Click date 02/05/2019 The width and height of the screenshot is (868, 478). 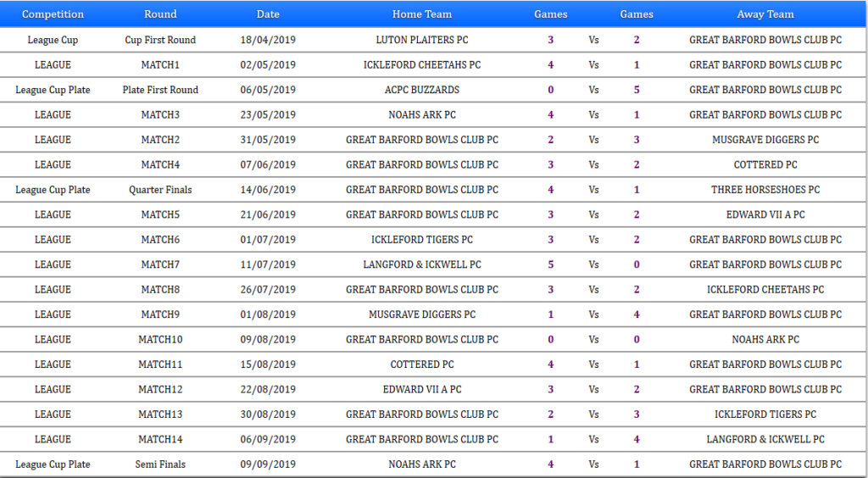pos(268,64)
